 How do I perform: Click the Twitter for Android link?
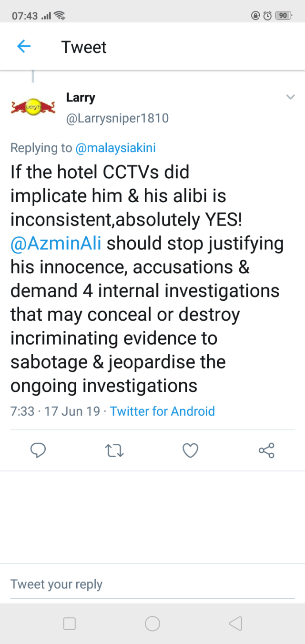tap(163, 411)
